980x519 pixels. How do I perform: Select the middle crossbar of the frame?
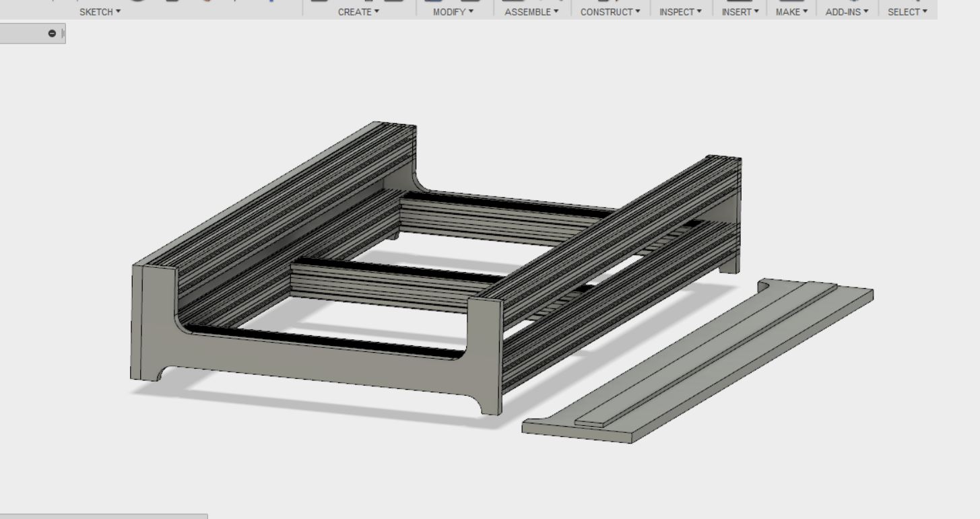coord(391,283)
